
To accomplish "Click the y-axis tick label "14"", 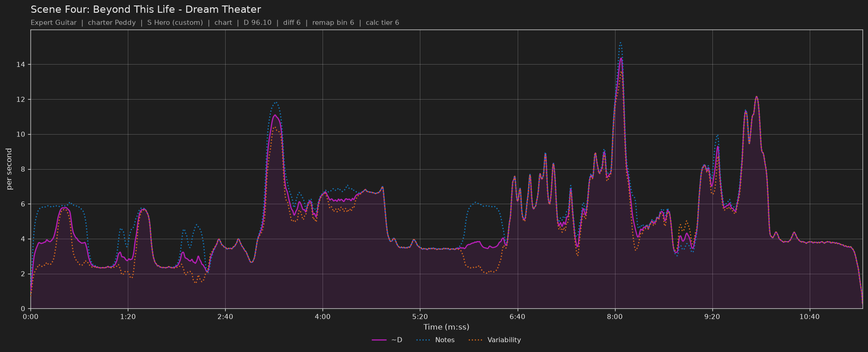I will (x=21, y=65).
